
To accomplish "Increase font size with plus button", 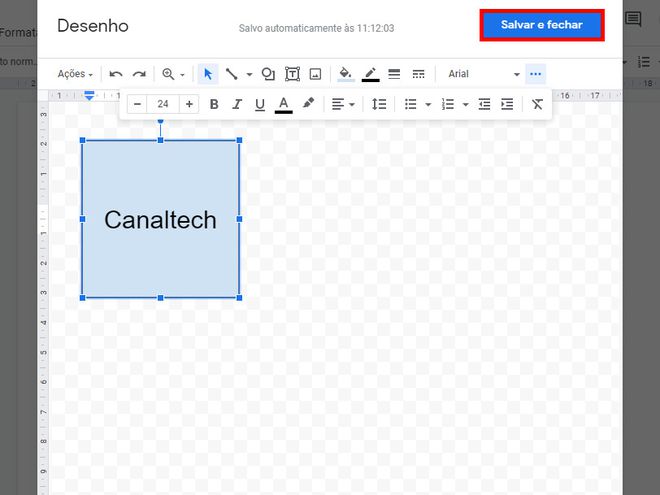I will tap(189, 104).
